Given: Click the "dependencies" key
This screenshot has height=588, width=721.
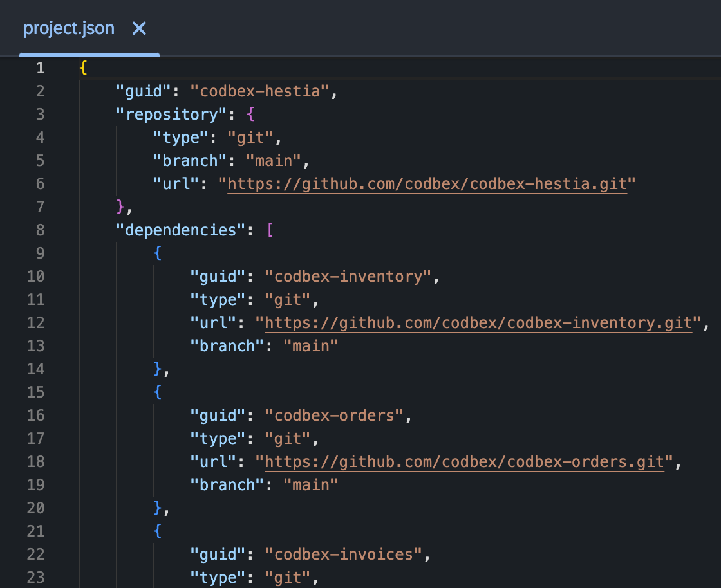Looking at the screenshot, I should click(181, 230).
